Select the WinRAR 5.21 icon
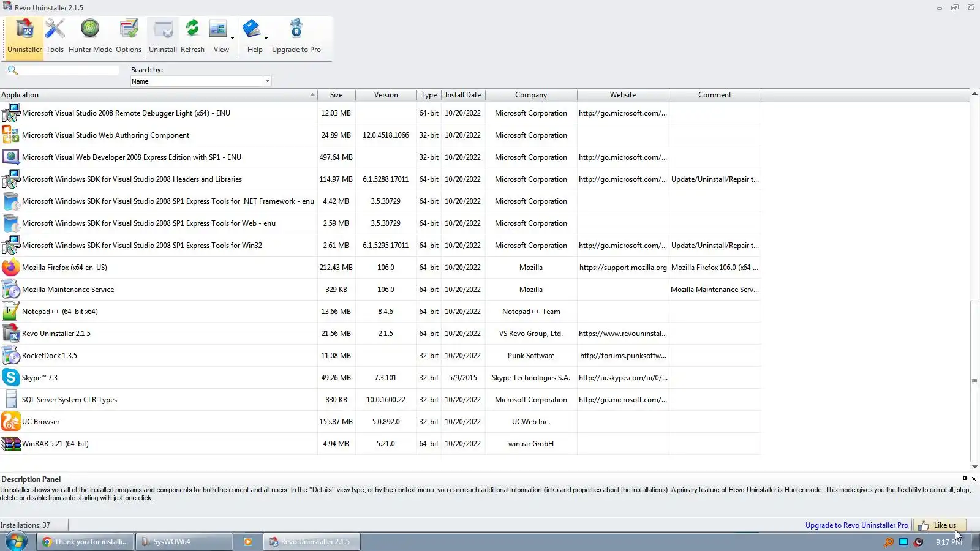 [11, 444]
